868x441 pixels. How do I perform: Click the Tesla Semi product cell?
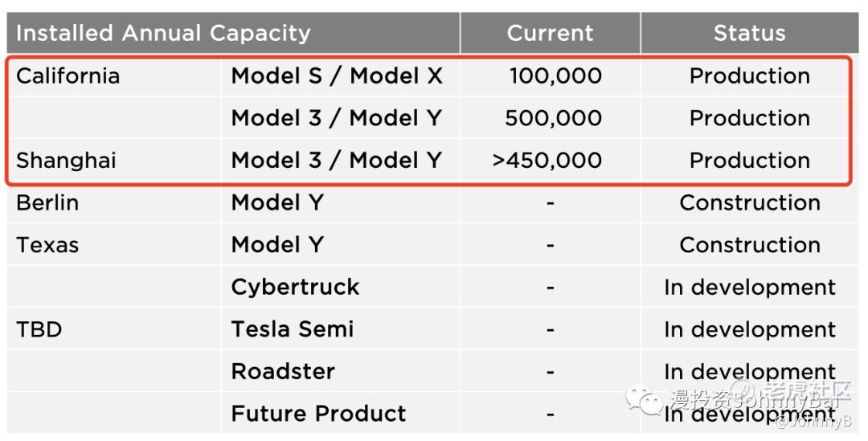293,329
